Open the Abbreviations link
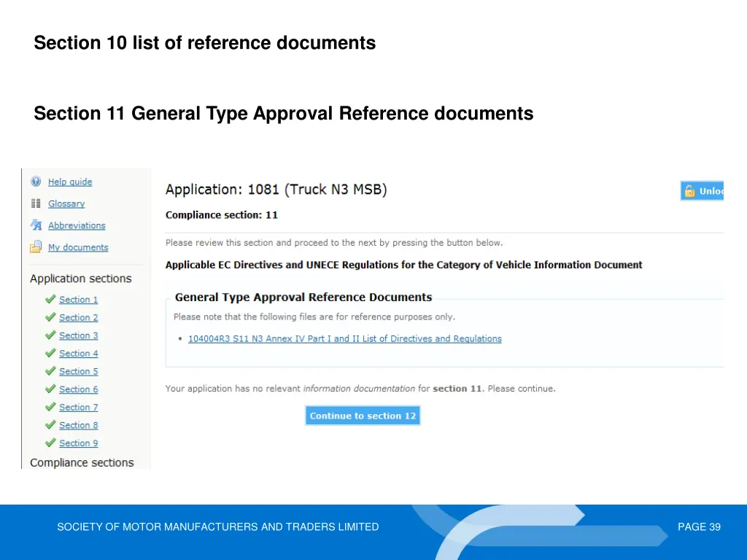The width and height of the screenshot is (747, 560). [77, 225]
